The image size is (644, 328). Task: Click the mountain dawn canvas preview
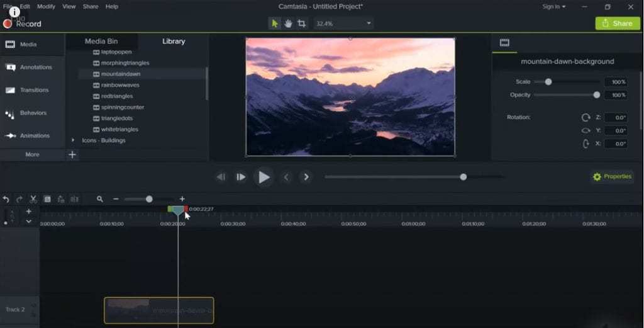click(350, 97)
